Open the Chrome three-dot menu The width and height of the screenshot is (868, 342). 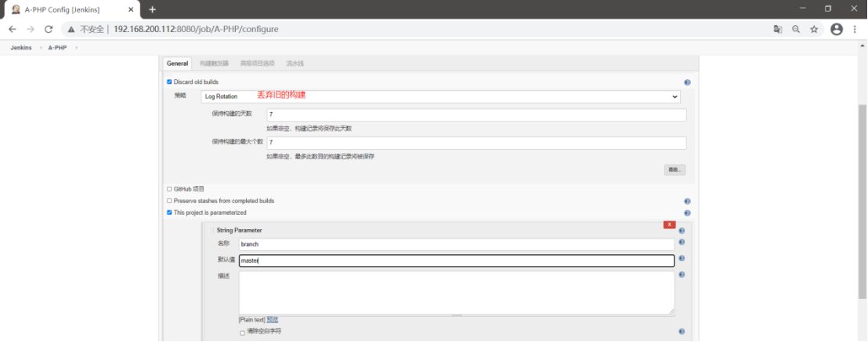855,29
